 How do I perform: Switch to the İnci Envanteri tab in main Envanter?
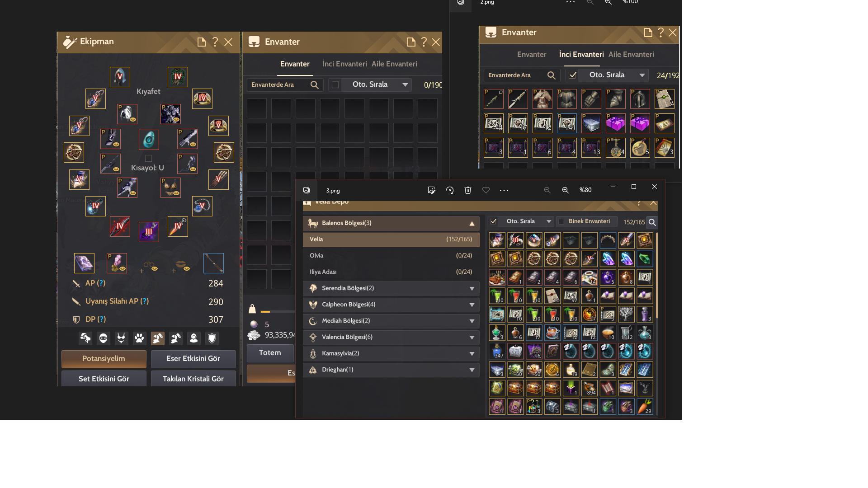344,64
